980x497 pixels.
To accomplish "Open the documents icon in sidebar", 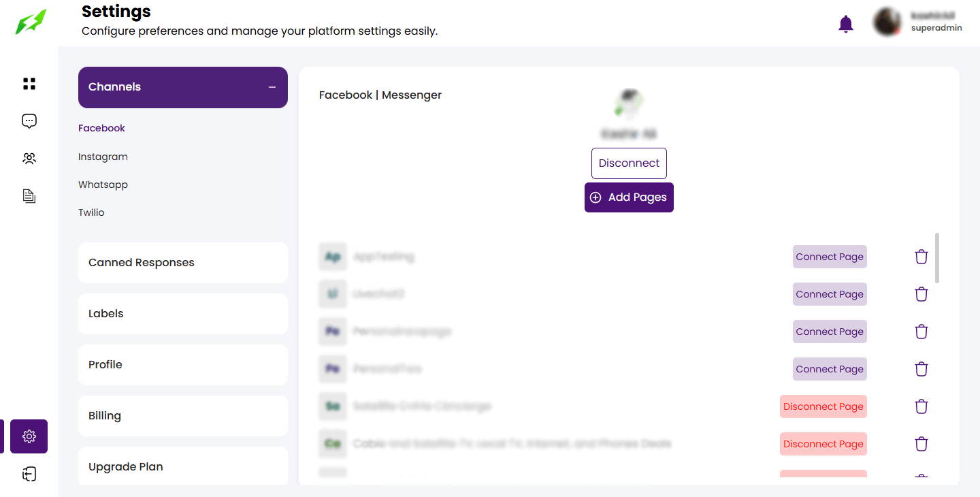I will click(x=29, y=196).
